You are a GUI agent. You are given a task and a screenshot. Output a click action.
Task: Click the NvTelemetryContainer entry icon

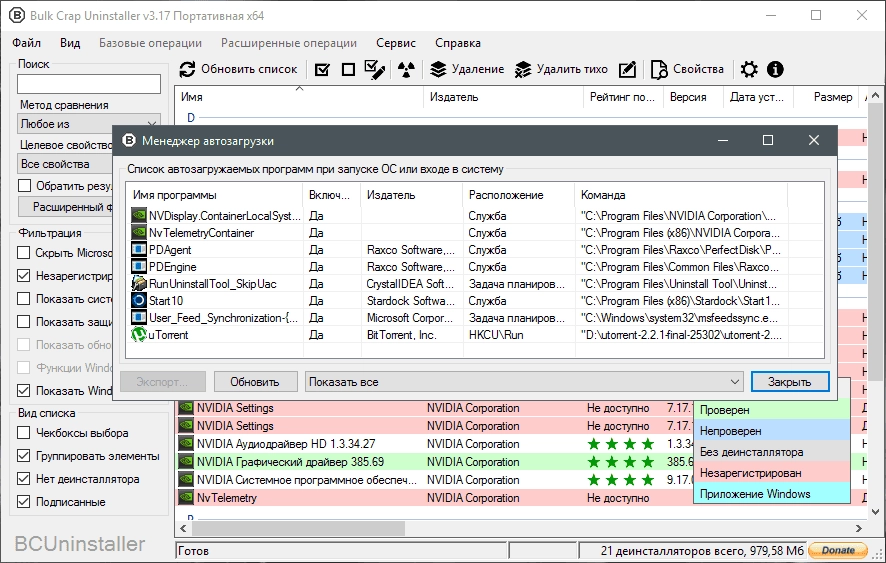point(138,233)
